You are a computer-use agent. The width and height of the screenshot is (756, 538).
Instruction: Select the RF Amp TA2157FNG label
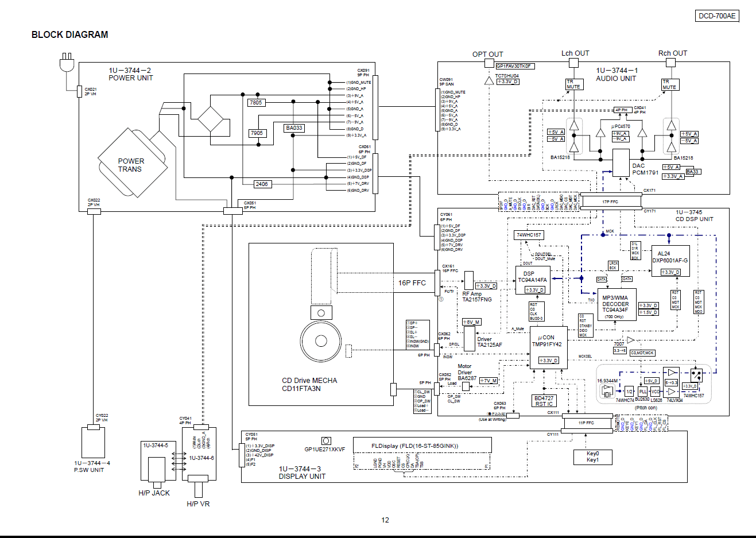477,297
